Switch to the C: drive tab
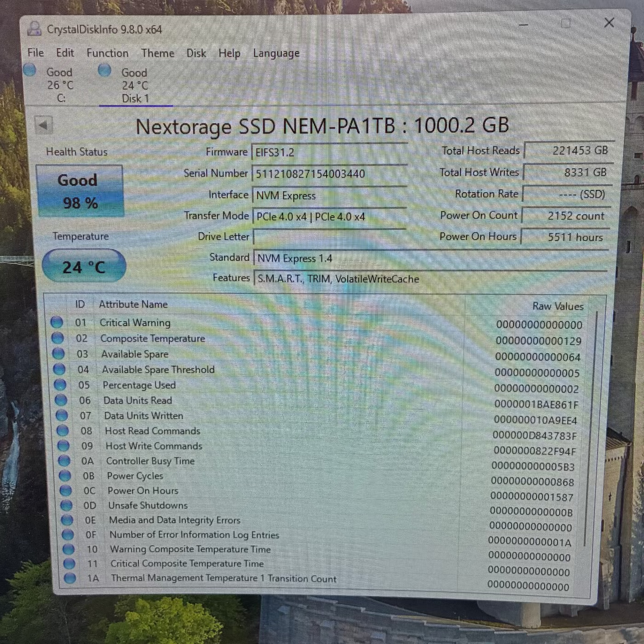 tap(60, 85)
